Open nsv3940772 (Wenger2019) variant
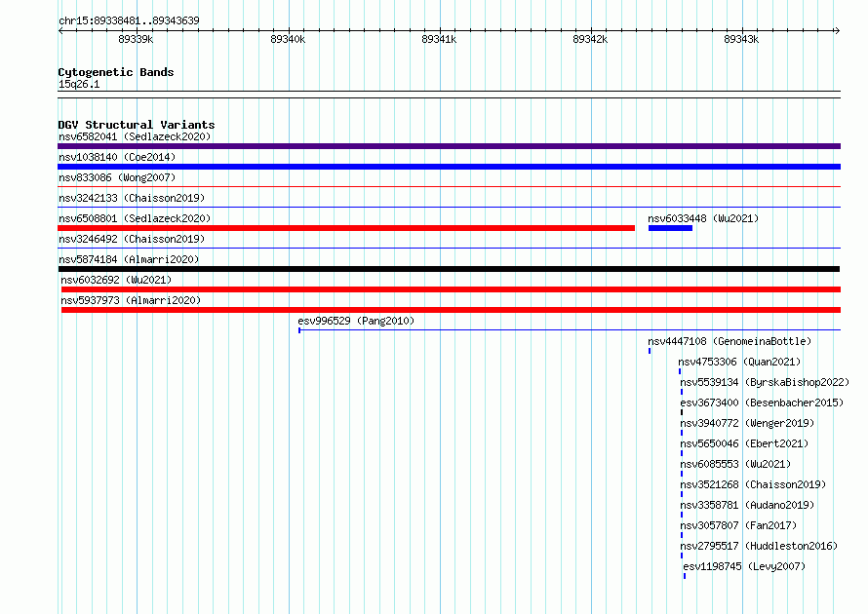This screenshot has height=614, width=868. 747,423
